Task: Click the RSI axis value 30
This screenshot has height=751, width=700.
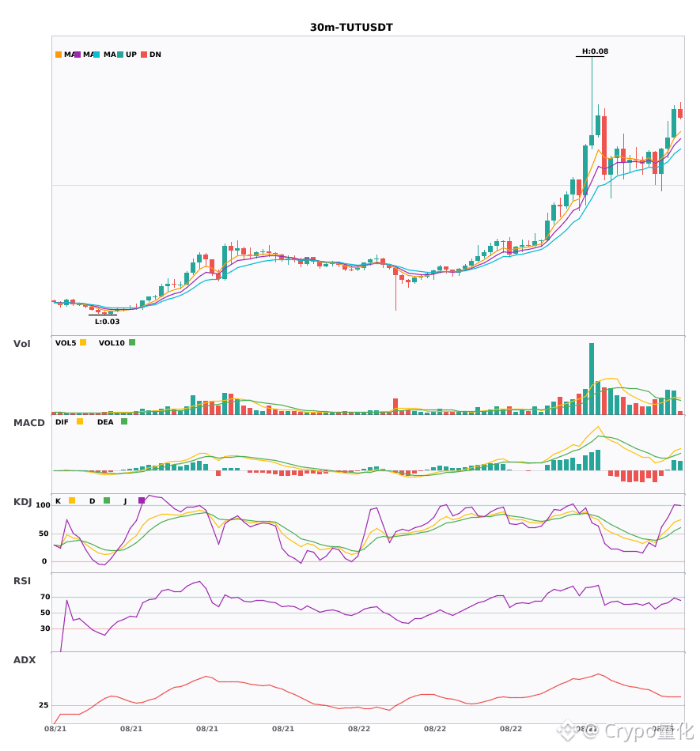Action: [x=45, y=628]
